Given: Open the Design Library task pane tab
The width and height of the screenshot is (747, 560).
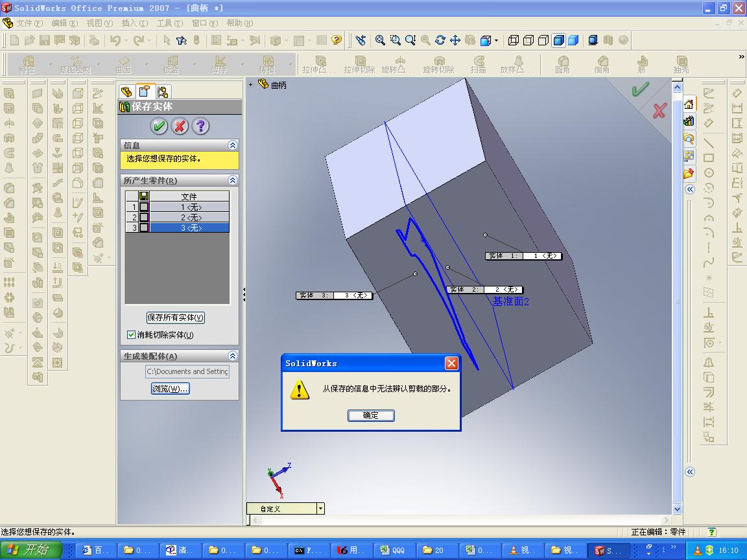Looking at the screenshot, I should tap(689, 121).
